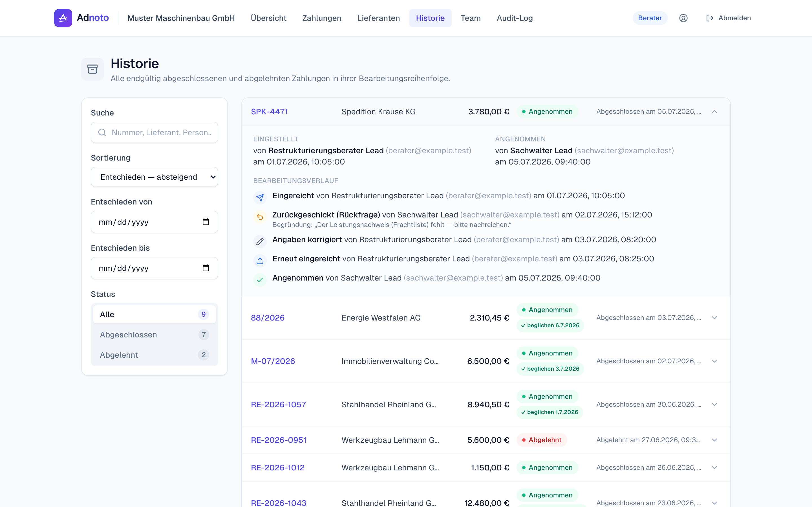This screenshot has height=507, width=812.
Task: Filter by Abgeschlossen status
Action: 154,335
